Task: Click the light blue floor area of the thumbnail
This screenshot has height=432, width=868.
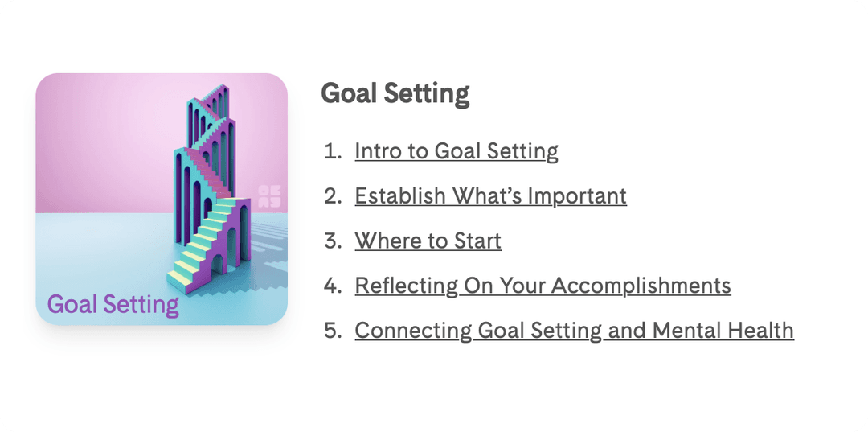Action: pos(100,249)
